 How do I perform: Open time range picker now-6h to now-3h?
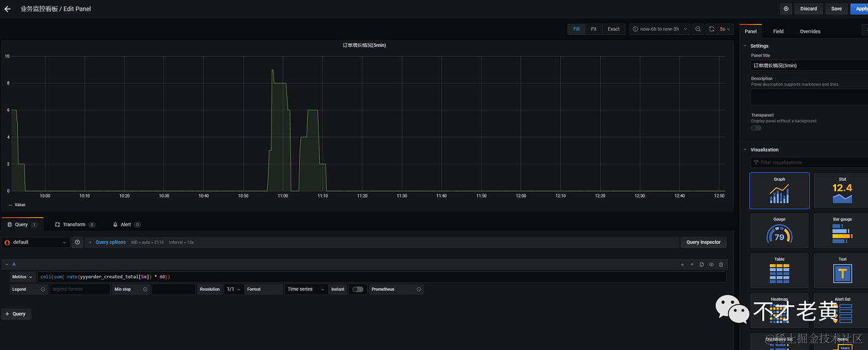(x=660, y=29)
